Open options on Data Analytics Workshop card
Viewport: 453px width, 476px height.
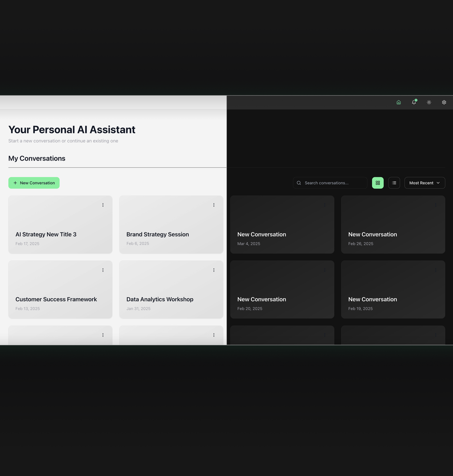coord(214,270)
